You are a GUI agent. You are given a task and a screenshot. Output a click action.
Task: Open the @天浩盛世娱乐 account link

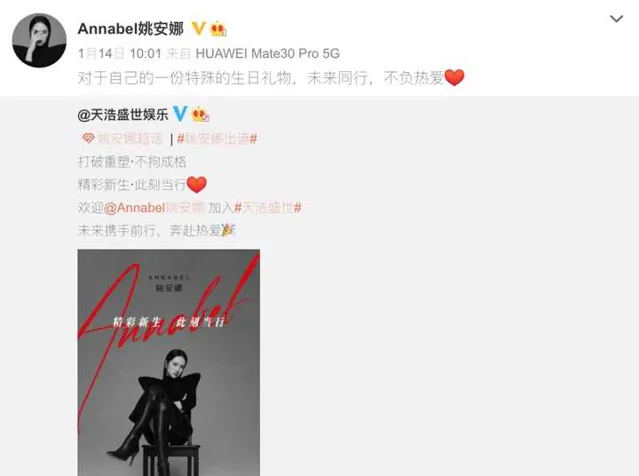[x=123, y=115]
